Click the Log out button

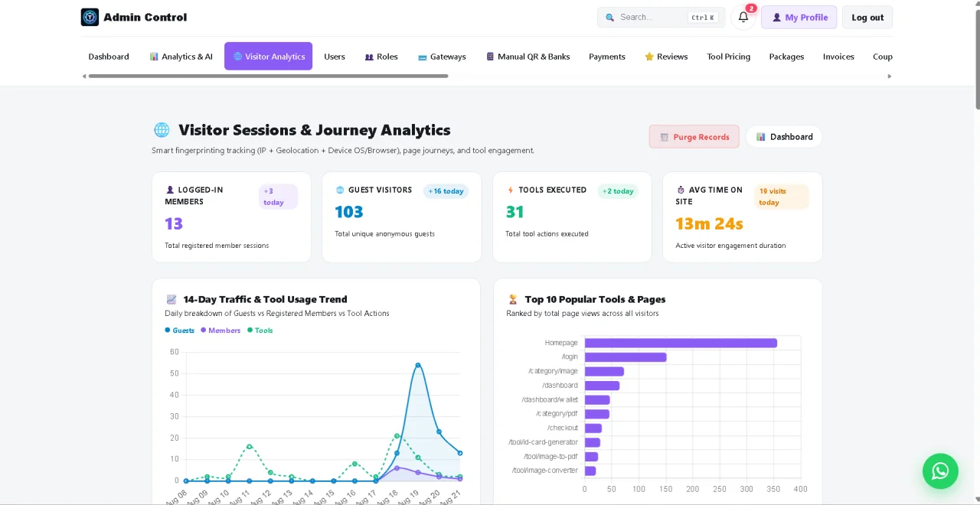[867, 18]
